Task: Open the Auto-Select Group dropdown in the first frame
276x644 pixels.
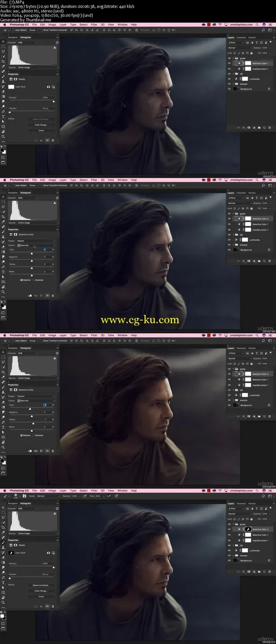Action: 33,30
